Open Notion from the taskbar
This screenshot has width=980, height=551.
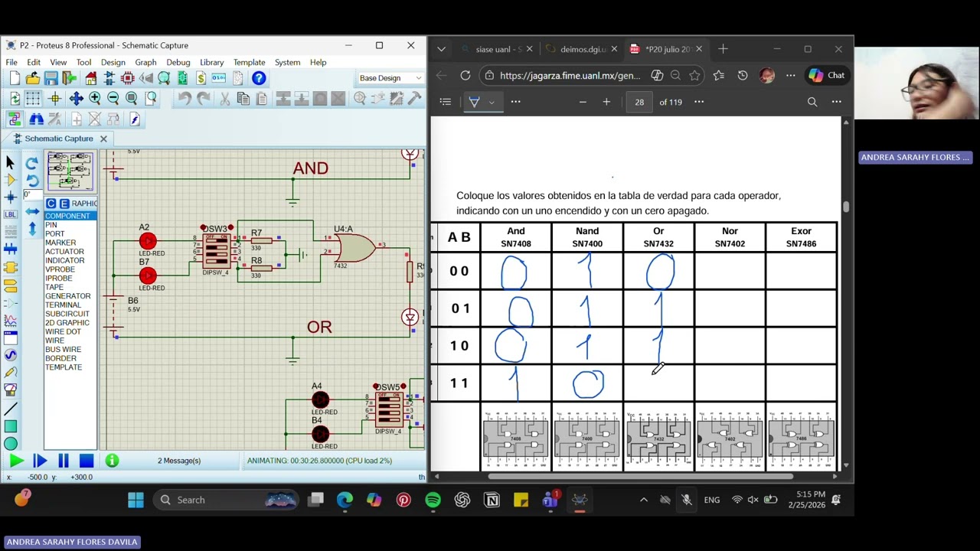point(492,500)
